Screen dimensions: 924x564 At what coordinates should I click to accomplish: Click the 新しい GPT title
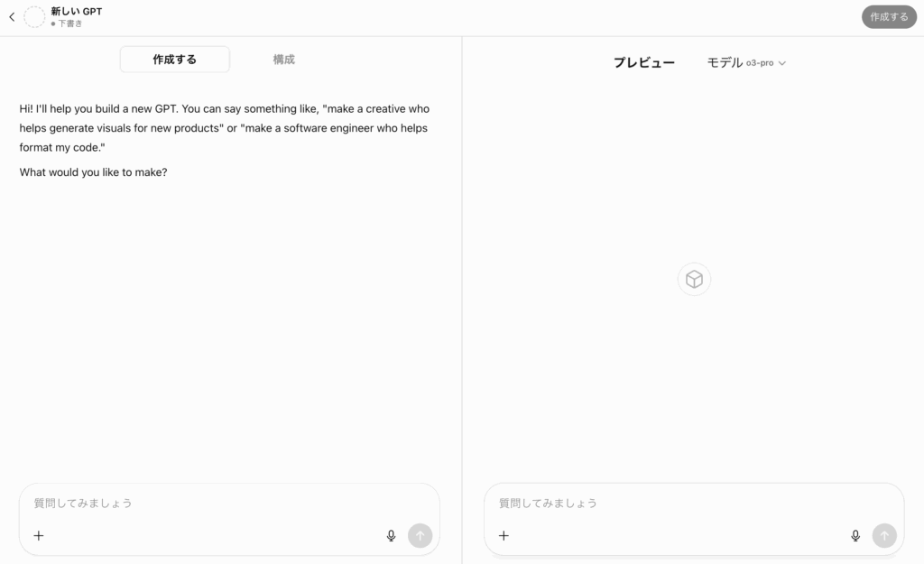click(x=77, y=11)
